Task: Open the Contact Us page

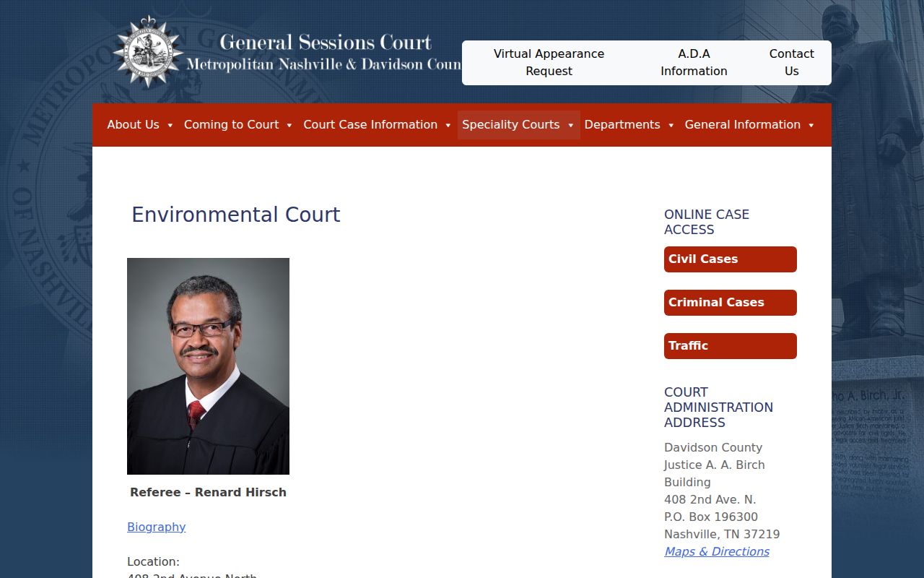Action: [x=791, y=62]
